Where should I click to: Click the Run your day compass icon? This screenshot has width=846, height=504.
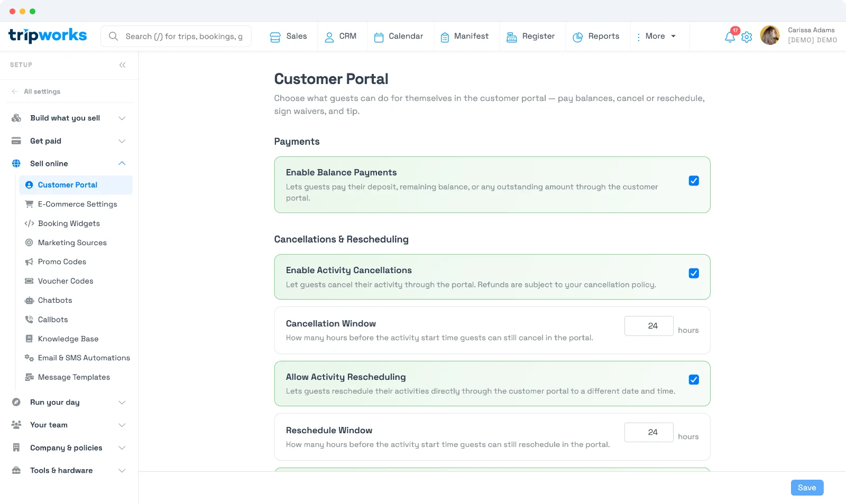click(16, 402)
